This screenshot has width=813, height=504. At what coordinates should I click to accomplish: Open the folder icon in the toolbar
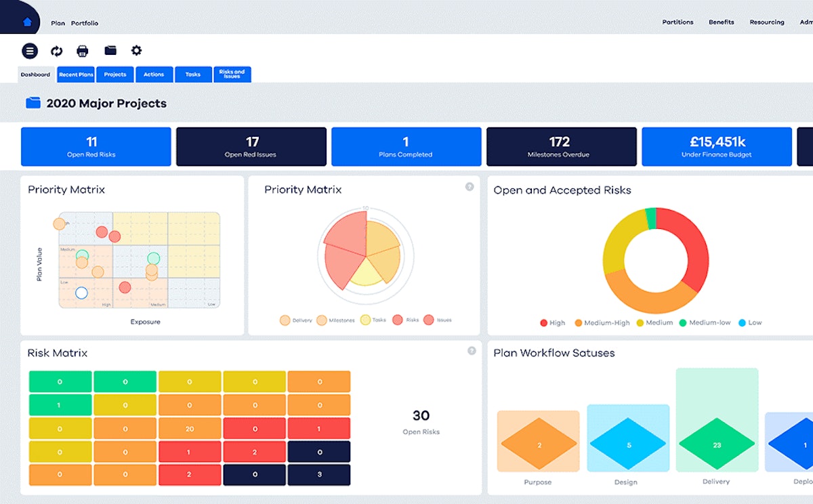(110, 50)
